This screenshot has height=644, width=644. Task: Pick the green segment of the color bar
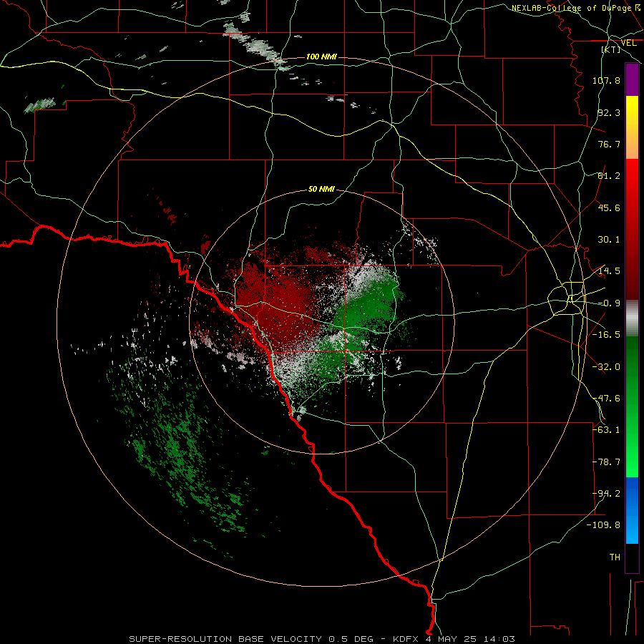click(632, 406)
